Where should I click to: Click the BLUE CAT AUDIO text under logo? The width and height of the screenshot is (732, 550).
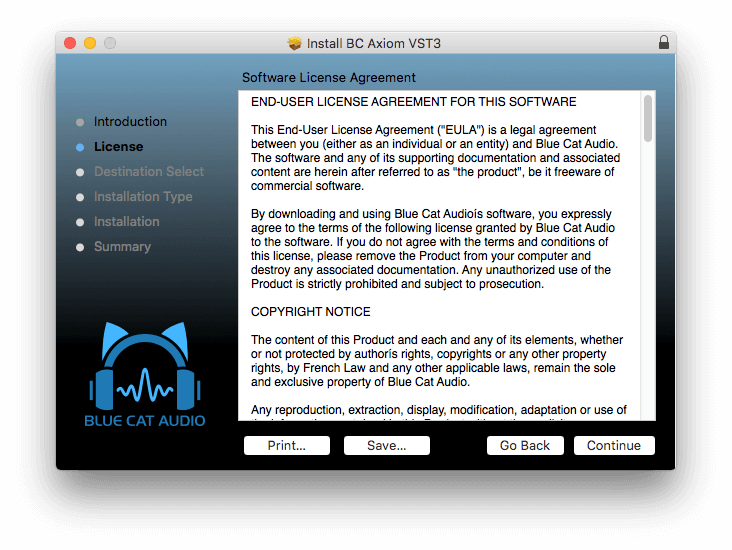point(145,421)
